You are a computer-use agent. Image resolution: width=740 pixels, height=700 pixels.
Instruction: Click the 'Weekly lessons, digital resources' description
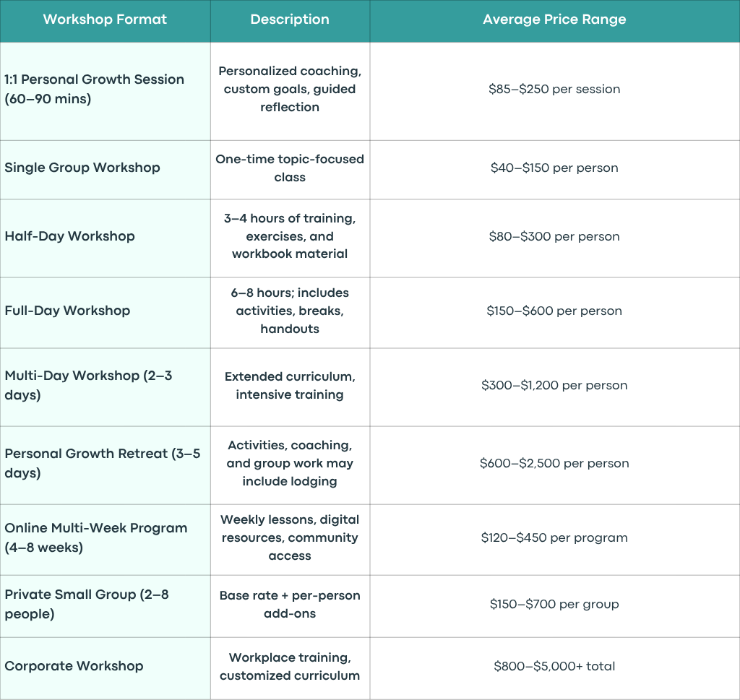[290, 537]
